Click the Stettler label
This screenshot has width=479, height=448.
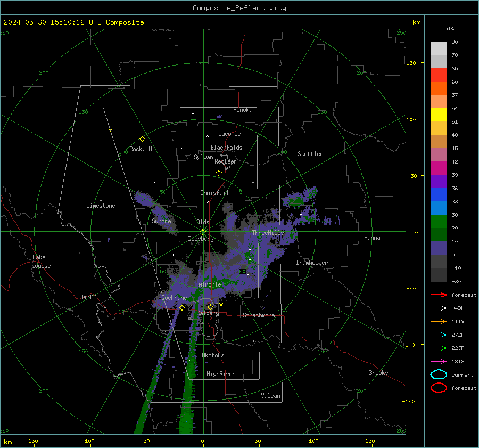[x=310, y=154]
